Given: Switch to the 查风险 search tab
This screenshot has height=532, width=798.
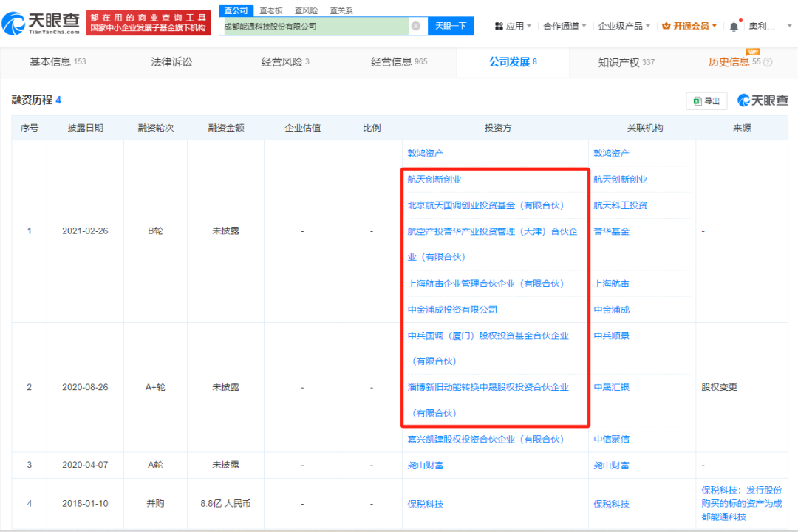Looking at the screenshot, I should tap(306, 10).
